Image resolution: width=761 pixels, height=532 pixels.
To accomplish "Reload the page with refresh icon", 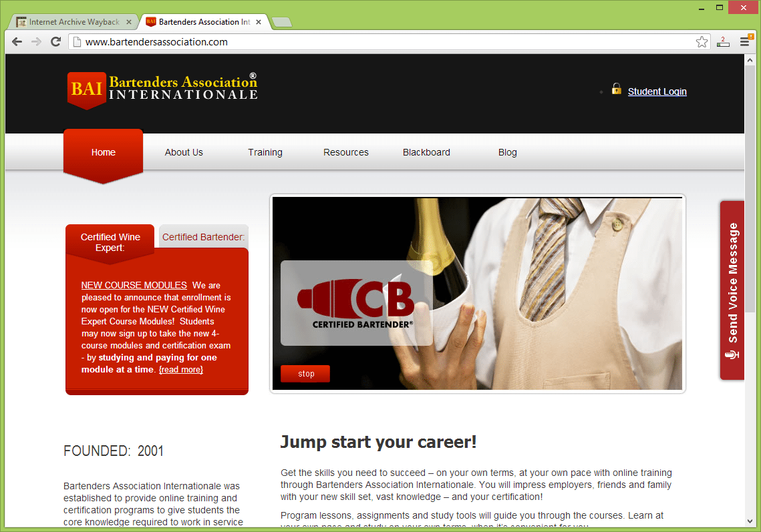I will point(56,41).
